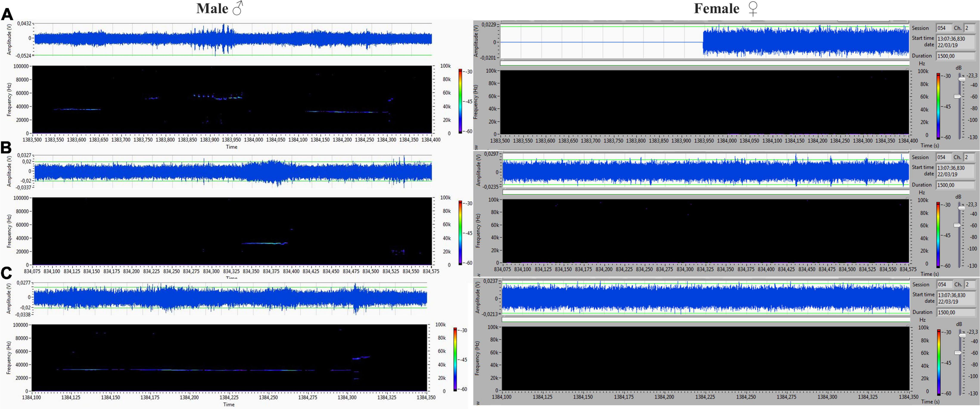Click the scroll bar under female row B waveform
Image resolution: width=980 pixels, height=409 pixels.
tap(706, 192)
